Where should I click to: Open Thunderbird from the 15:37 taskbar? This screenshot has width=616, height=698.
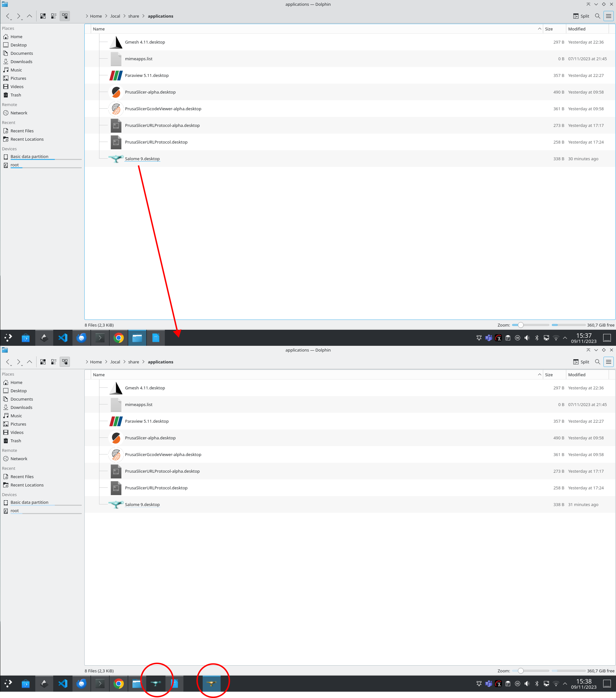point(81,338)
